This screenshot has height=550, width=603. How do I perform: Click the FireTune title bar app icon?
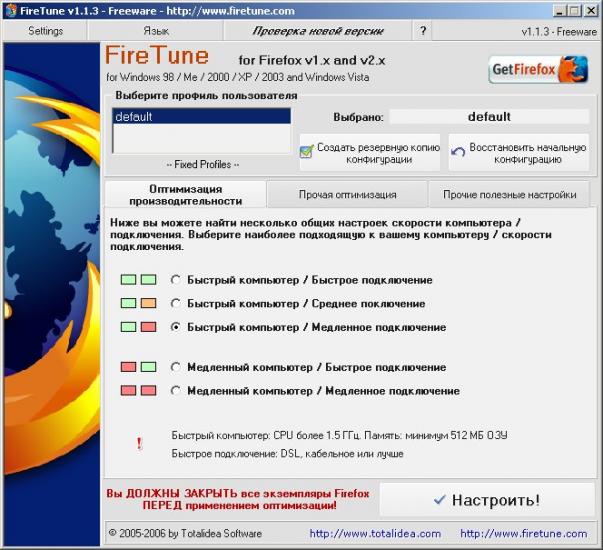click(11, 10)
